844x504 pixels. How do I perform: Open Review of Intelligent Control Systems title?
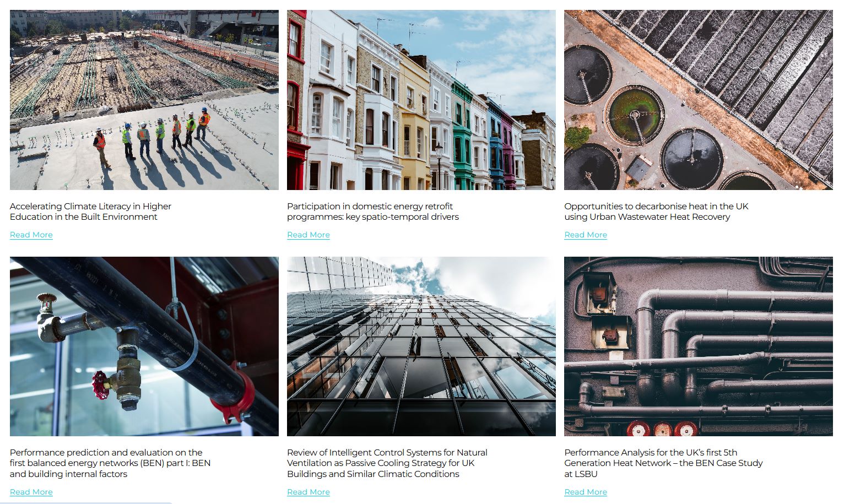click(x=387, y=463)
